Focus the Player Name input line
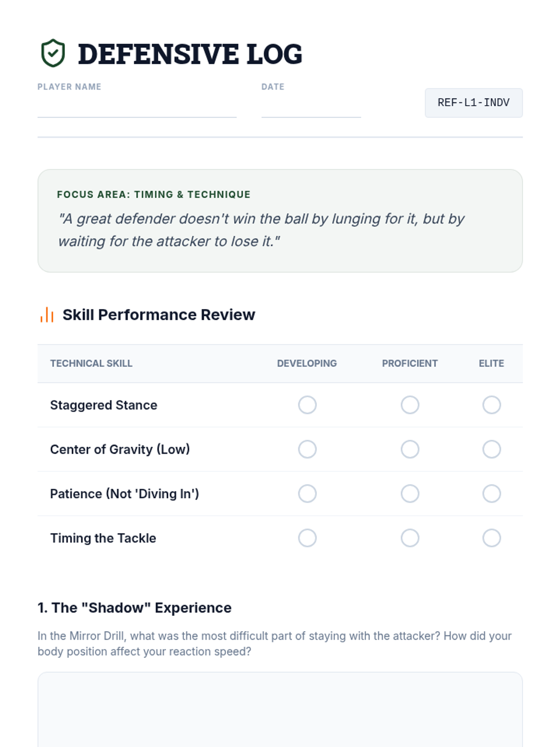Image resolution: width=560 pixels, height=747 pixels. [x=137, y=106]
